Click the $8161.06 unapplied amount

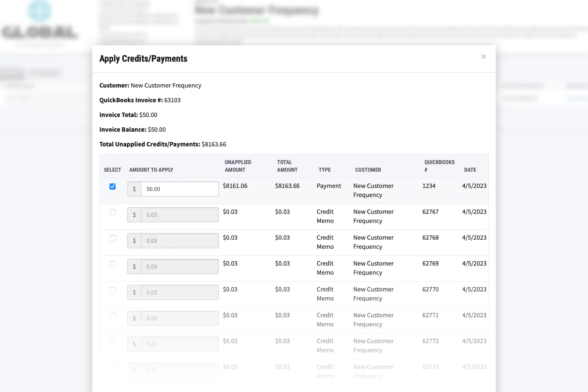pyautogui.click(x=235, y=186)
